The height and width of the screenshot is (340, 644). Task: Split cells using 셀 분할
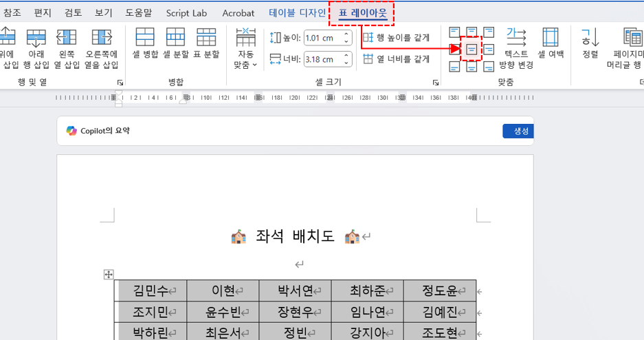click(175, 43)
